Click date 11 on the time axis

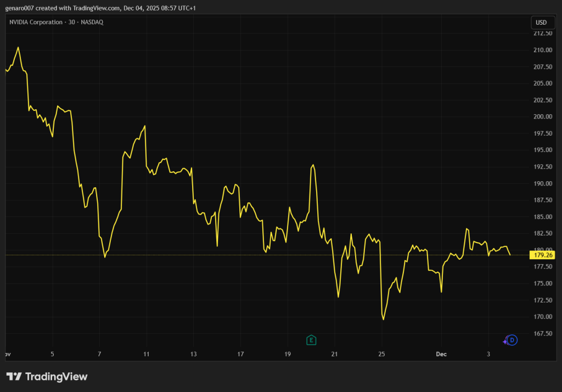[146, 354]
